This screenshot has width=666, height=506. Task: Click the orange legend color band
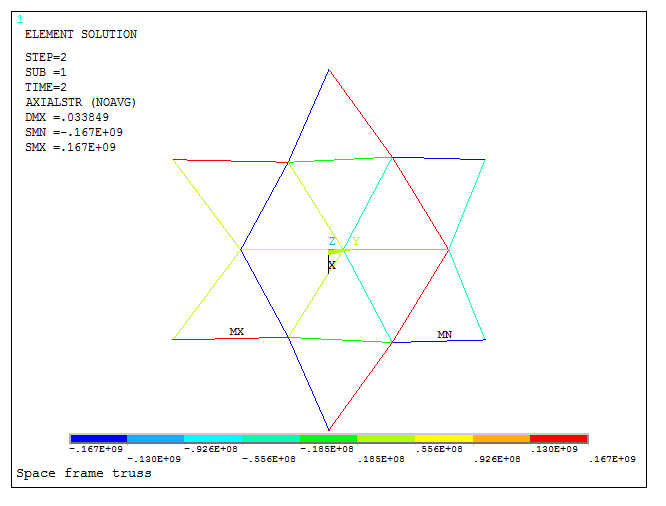coord(501,438)
